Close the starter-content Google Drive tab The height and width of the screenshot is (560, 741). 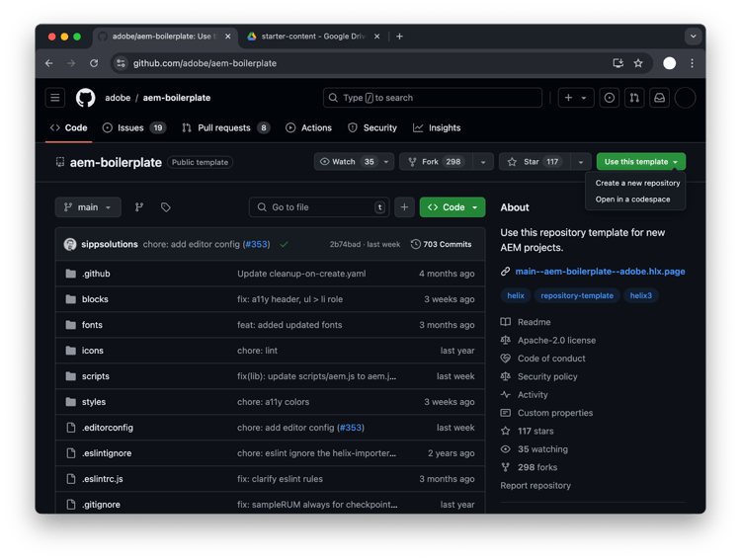tap(376, 37)
